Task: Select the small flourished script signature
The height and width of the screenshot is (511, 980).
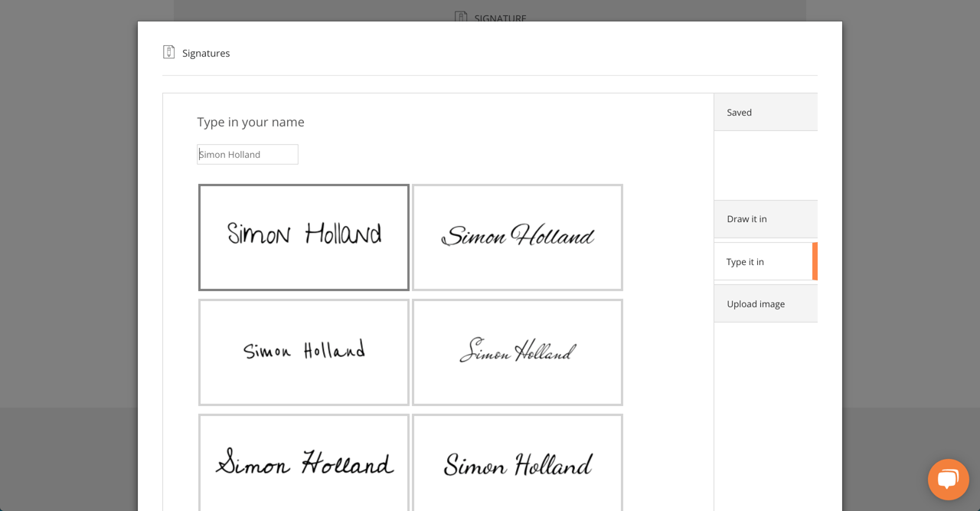Action: click(517, 352)
